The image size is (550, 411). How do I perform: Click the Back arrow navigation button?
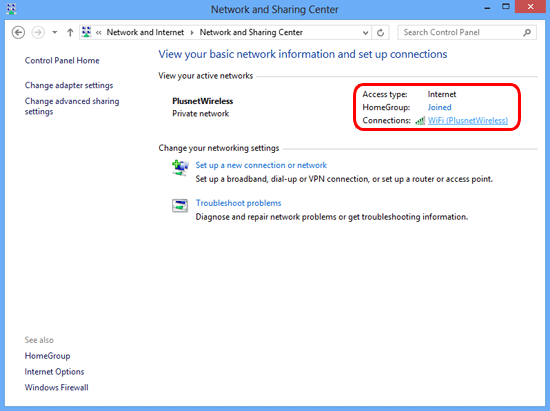coord(18,33)
